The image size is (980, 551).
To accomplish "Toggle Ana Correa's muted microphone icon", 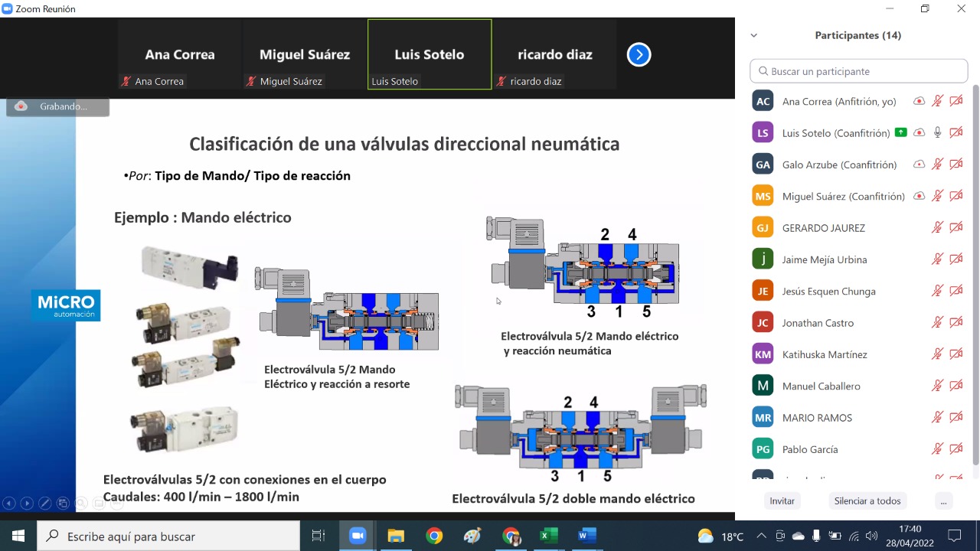I will coord(937,101).
